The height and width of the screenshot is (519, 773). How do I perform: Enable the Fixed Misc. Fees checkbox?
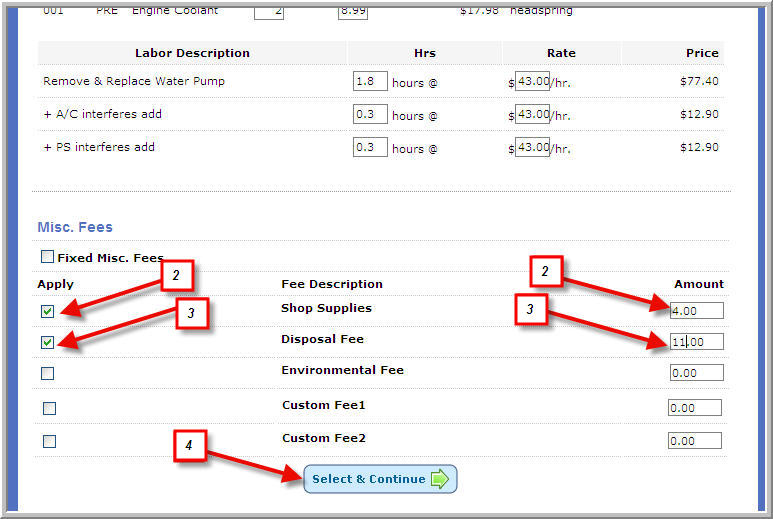(x=47, y=257)
